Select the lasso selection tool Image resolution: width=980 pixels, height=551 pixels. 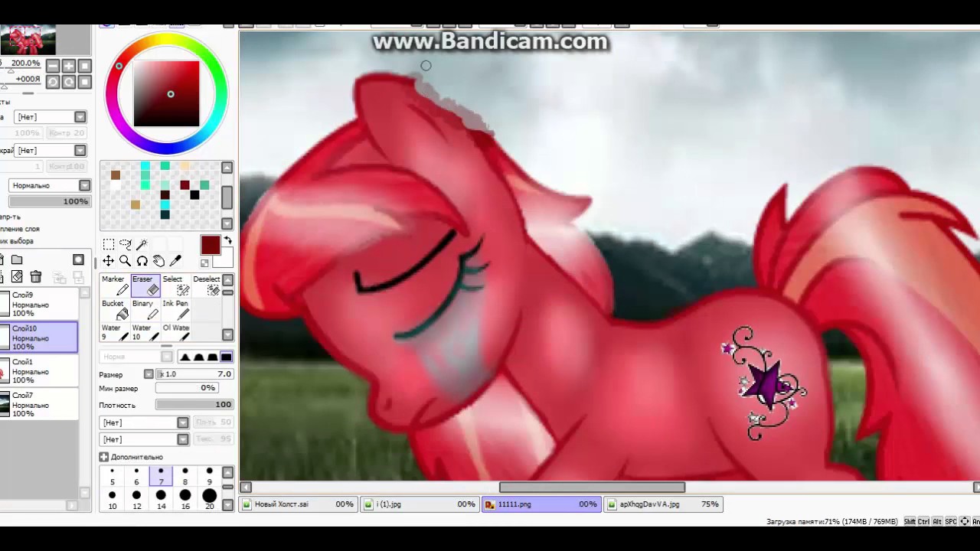coord(126,244)
